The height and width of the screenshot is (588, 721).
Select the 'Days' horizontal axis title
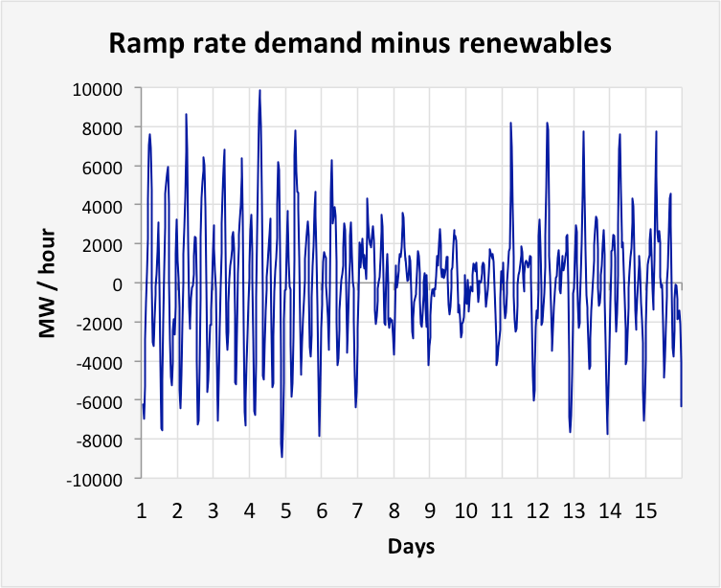pyautogui.click(x=411, y=547)
